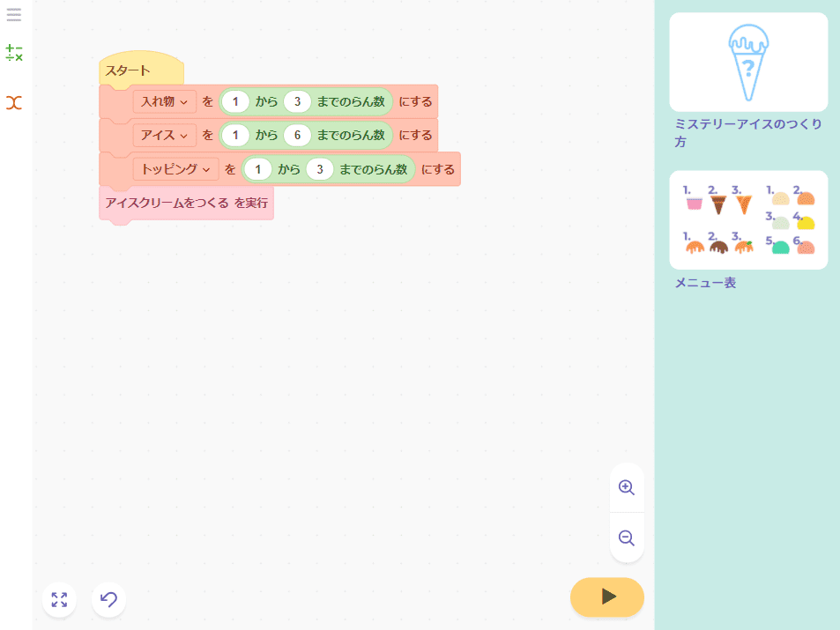The height and width of the screenshot is (630, 840).
Task: Open the math operators block category
Action: tap(14, 53)
